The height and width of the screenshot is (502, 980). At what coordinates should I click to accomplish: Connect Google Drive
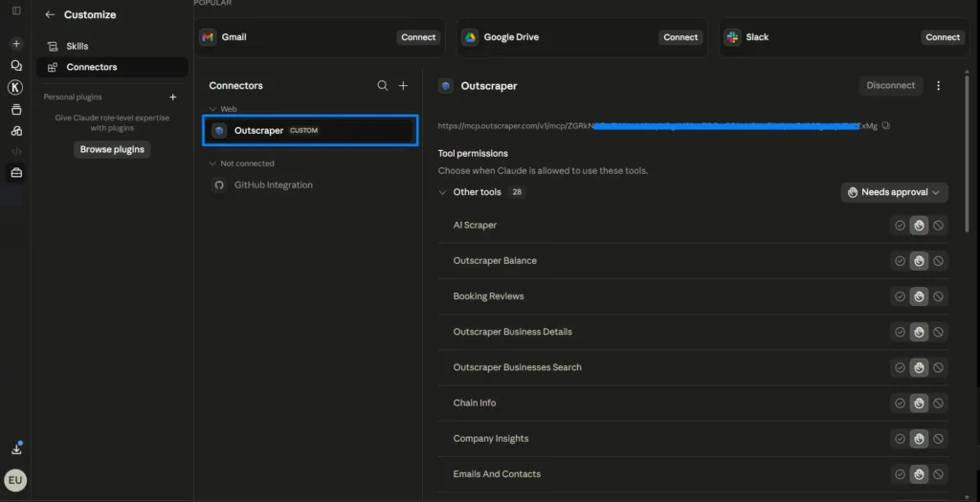[680, 37]
